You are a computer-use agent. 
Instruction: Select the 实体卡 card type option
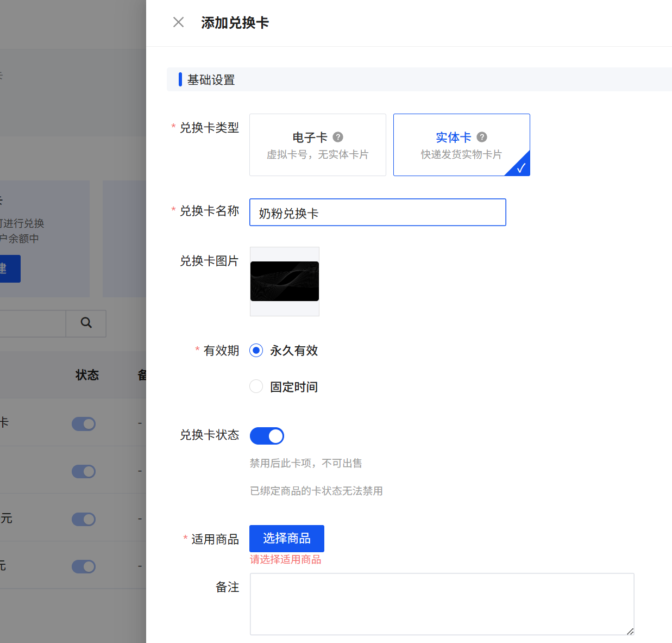click(x=461, y=145)
